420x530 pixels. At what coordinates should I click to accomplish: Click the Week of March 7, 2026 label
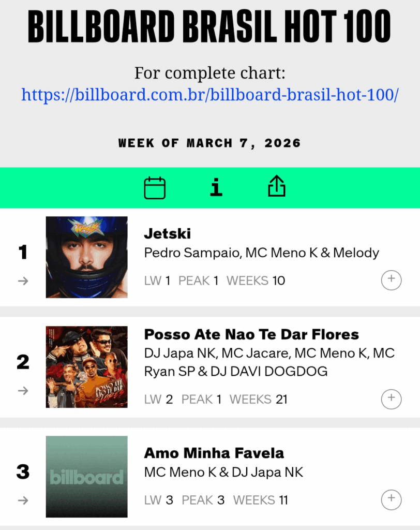pos(209,143)
